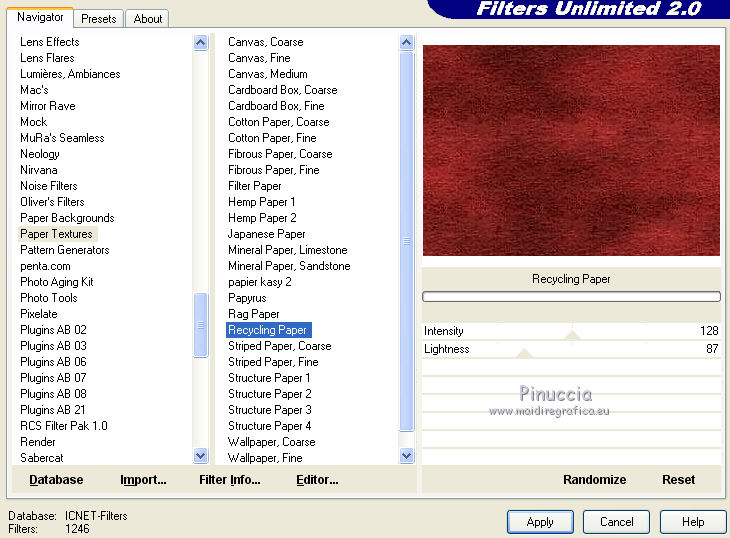Click the Database button
The width and height of the screenshot is (730, 538).
pos(56,480)
